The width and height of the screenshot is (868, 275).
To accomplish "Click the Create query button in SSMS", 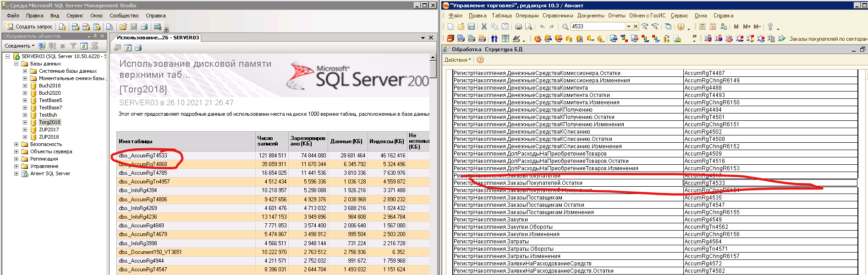I will pos(30,27).
